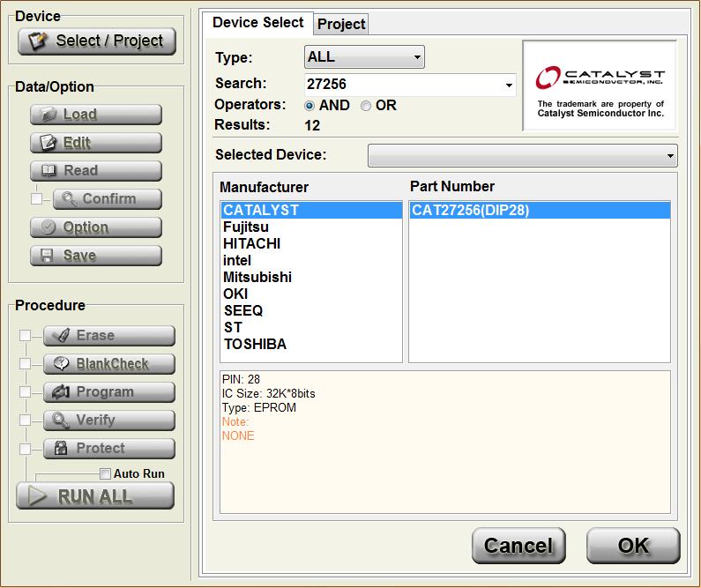Image resolution: width=701 pixels, height=588 pixels.
Task: Click the Protect button with padlock icon
Action: click(109, 449)
